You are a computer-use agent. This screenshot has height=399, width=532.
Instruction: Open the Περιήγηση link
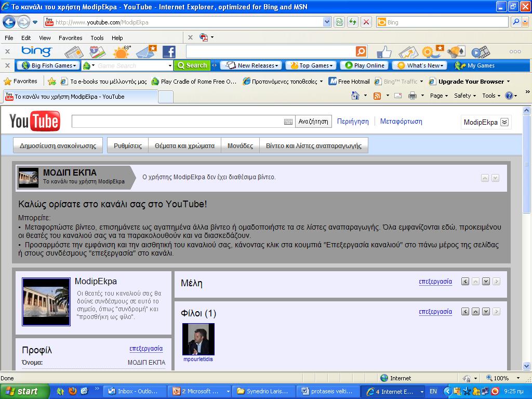(353, 121)
